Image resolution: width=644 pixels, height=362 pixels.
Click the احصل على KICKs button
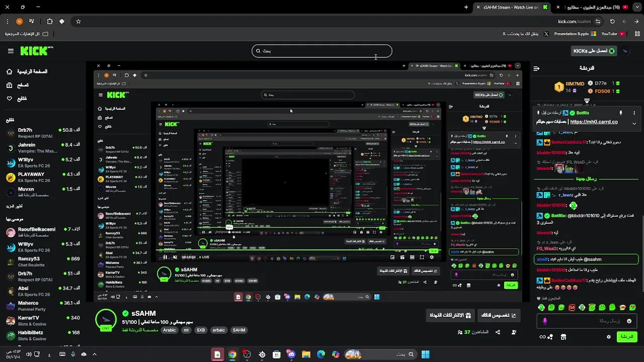pyautogui.click(x=595, y=51)
